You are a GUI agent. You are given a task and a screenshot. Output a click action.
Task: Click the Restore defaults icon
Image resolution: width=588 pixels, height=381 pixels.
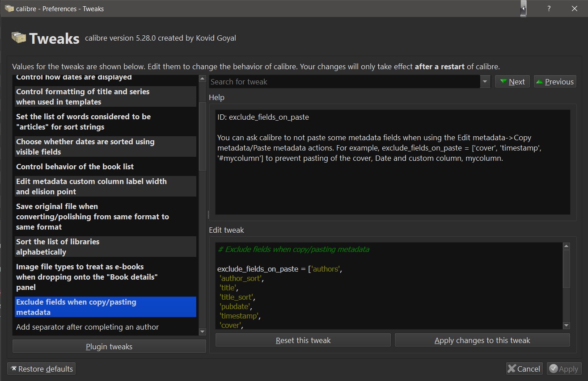coord(14,369)
